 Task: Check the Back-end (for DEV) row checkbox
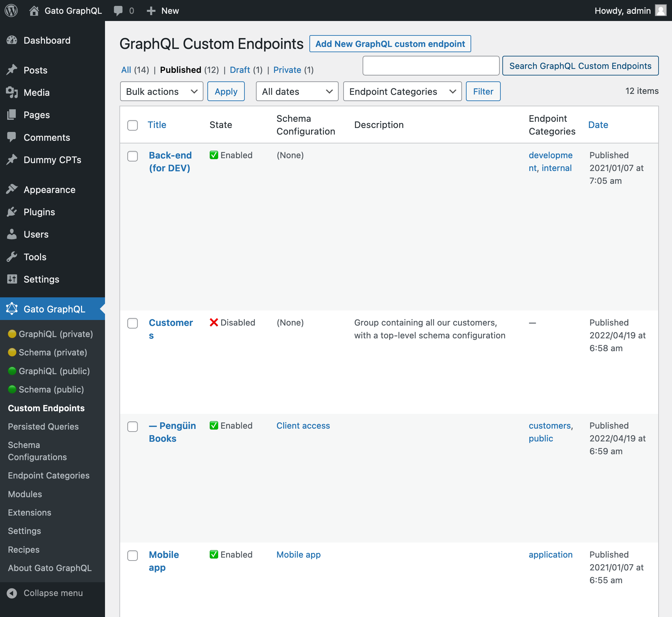(133, 156)
